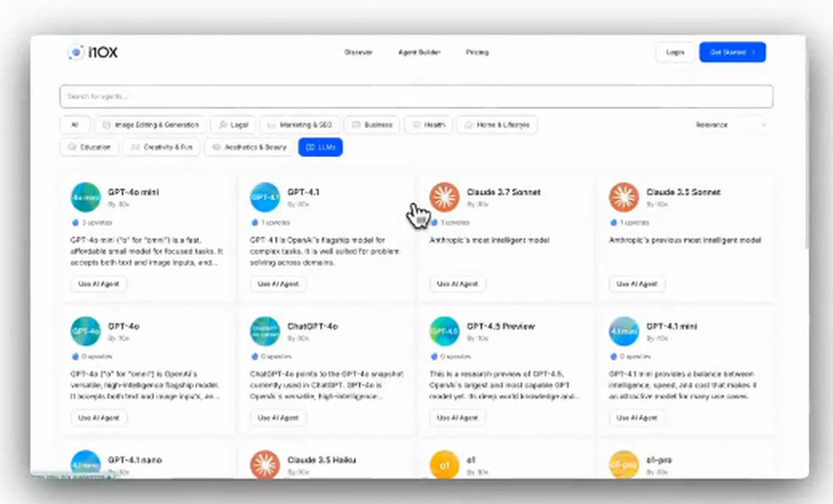Use AI Agent for GPT-4.1

278,284
